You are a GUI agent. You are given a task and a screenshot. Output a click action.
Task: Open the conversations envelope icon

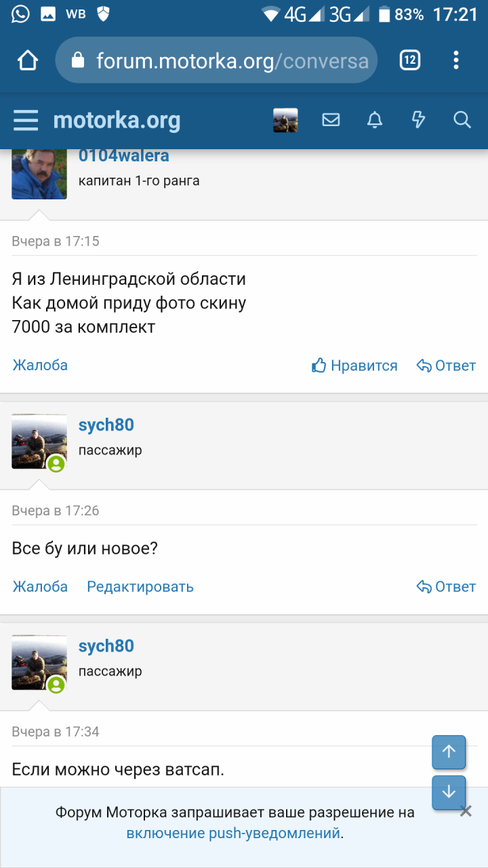coord(331,121)
